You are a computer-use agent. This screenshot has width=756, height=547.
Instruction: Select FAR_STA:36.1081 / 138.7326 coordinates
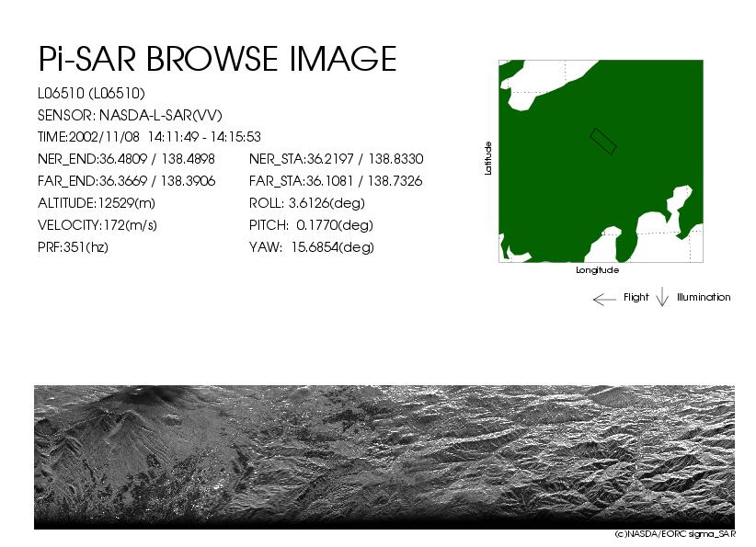[336, 181]
